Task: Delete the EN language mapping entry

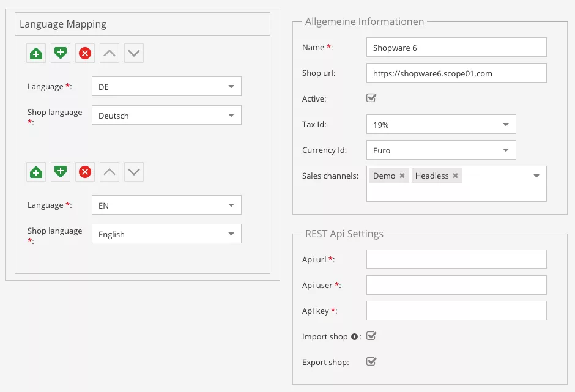Action: point(85,172)
